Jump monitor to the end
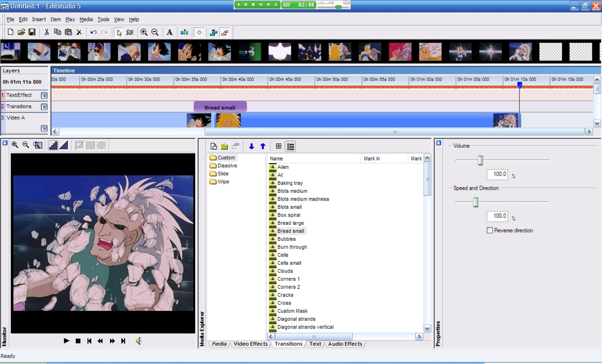 (123, 341)
